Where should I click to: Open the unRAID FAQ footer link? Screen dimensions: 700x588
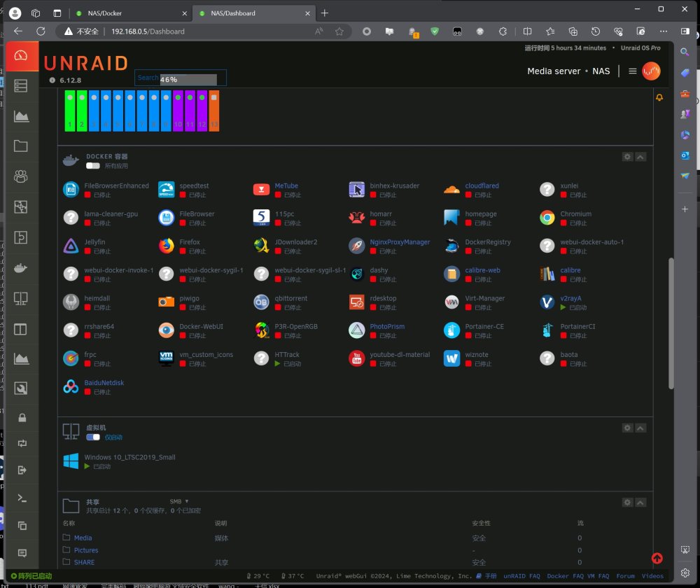point(521,576)
